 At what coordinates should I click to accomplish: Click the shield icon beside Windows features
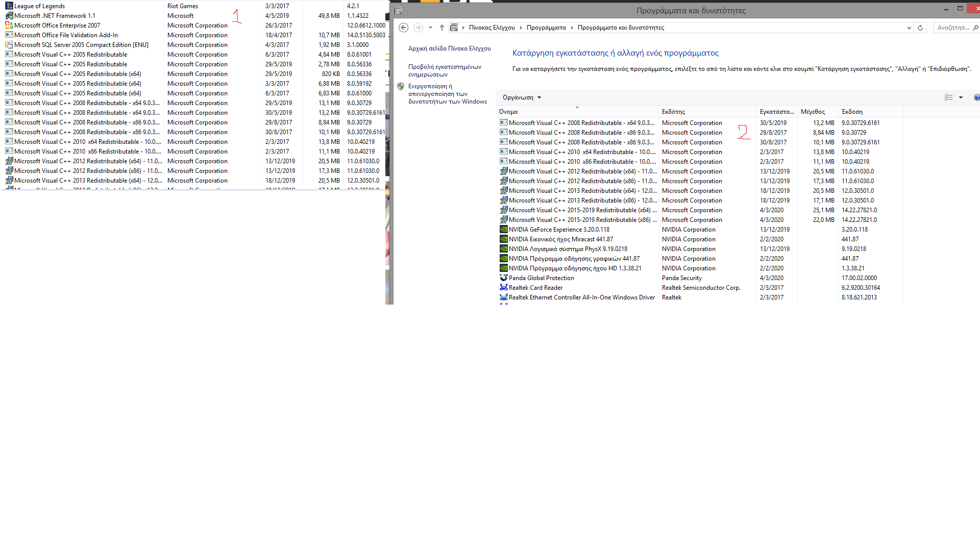coord(401,86)
